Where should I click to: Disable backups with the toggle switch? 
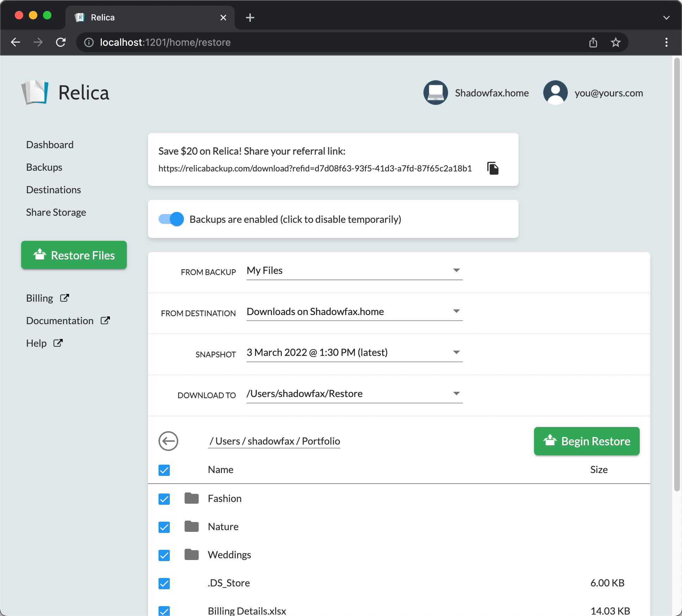(x=171, y=219)
